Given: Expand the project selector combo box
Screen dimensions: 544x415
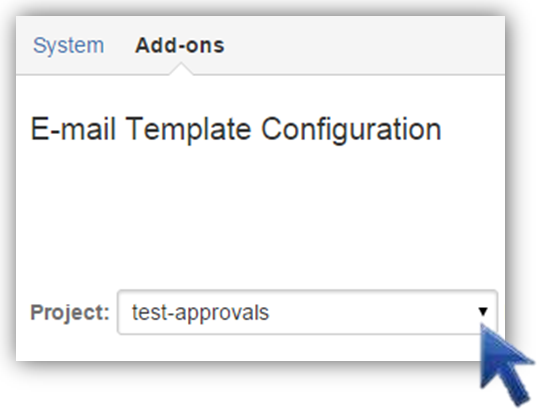Looking at the screenshot, I should click(308, 312).
